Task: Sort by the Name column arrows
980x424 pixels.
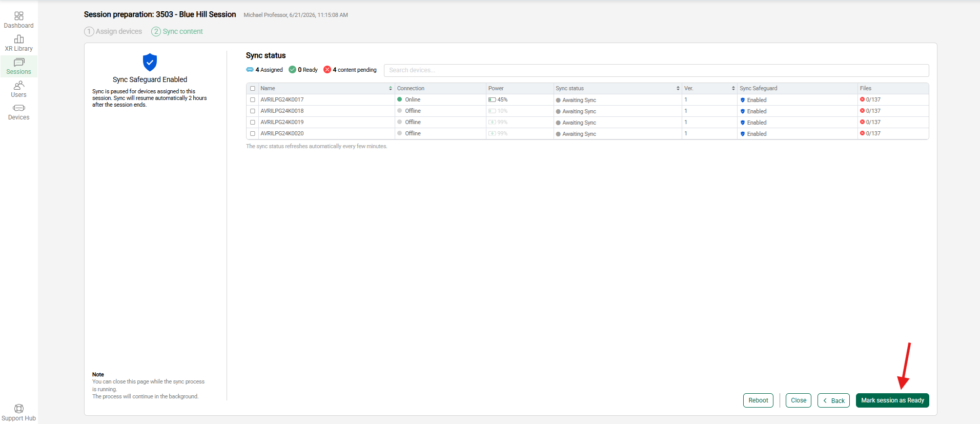Action: pos(391,89)
